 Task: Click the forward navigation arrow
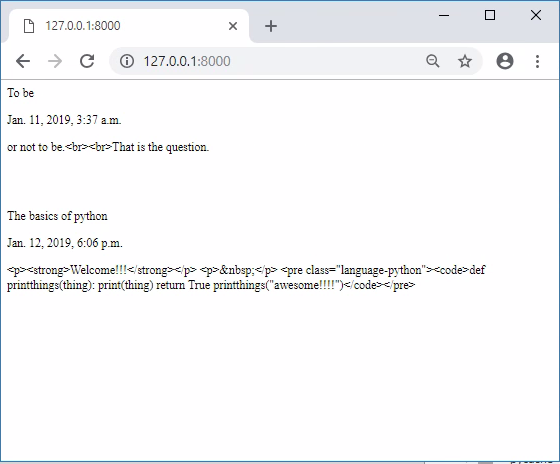(55, 61)
